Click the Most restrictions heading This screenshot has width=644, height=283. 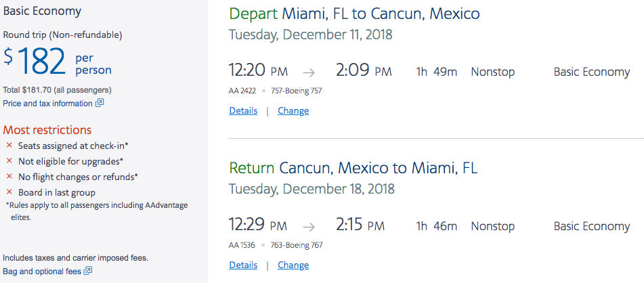click(x=47, y=129)
